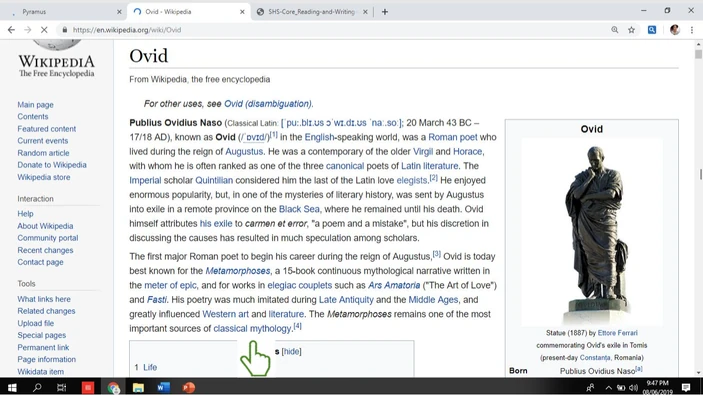This screenshot has height=395, width=703.
Task: Open the Community portal
Action: (48, 238)
